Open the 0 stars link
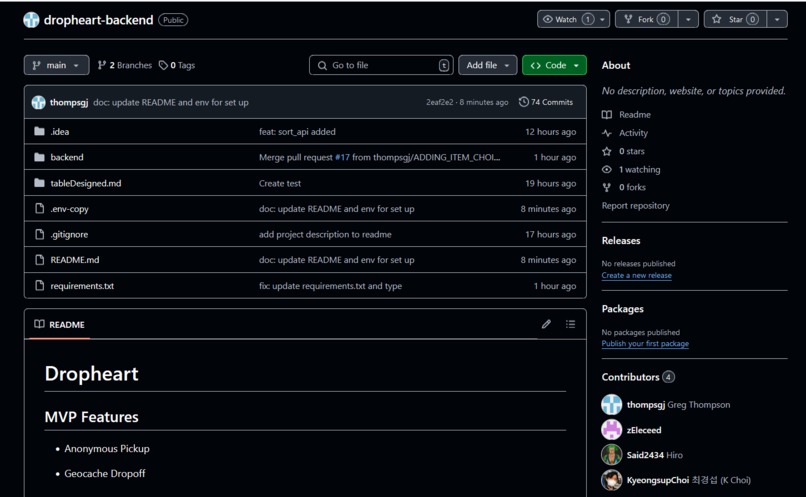 [x=623, y=151]
